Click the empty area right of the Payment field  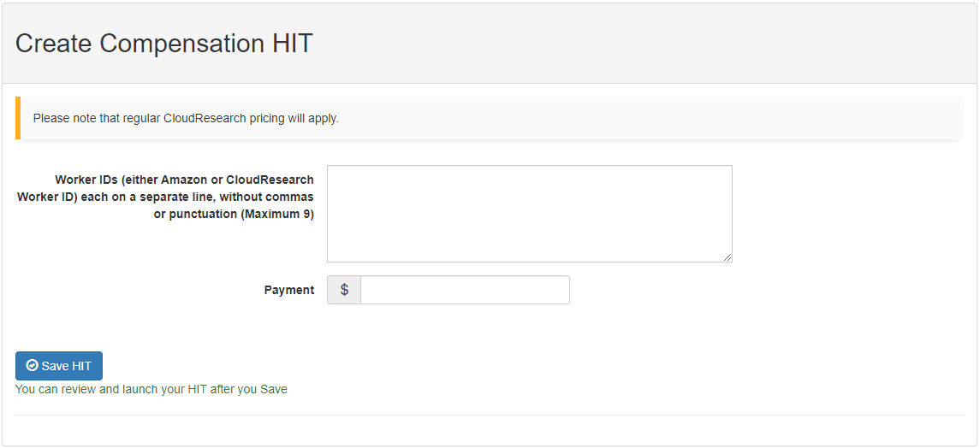[x=762, y=290]
